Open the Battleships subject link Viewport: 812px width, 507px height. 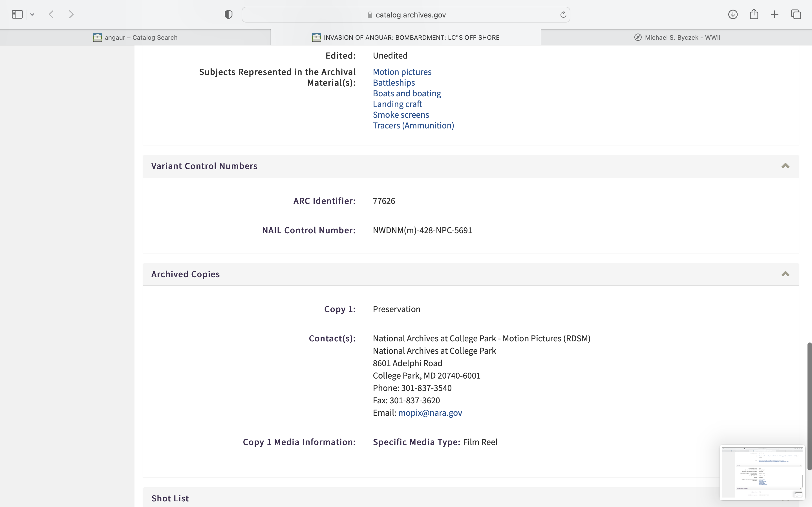[394, 83]
